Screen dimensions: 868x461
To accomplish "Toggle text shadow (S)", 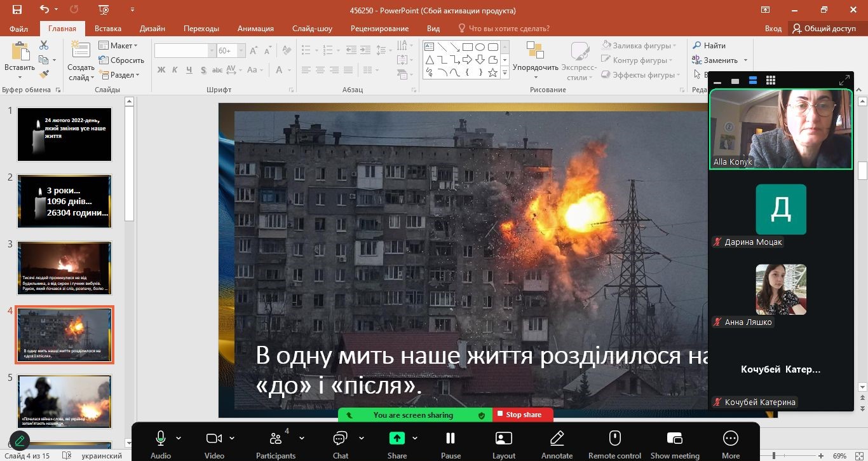I will (x=203, y=70).
